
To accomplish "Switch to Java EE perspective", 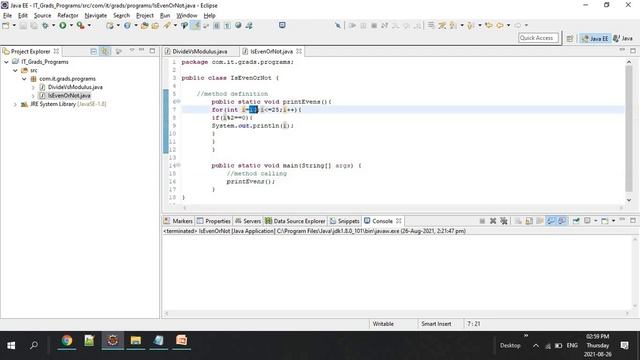I will [x=595, y=38].
